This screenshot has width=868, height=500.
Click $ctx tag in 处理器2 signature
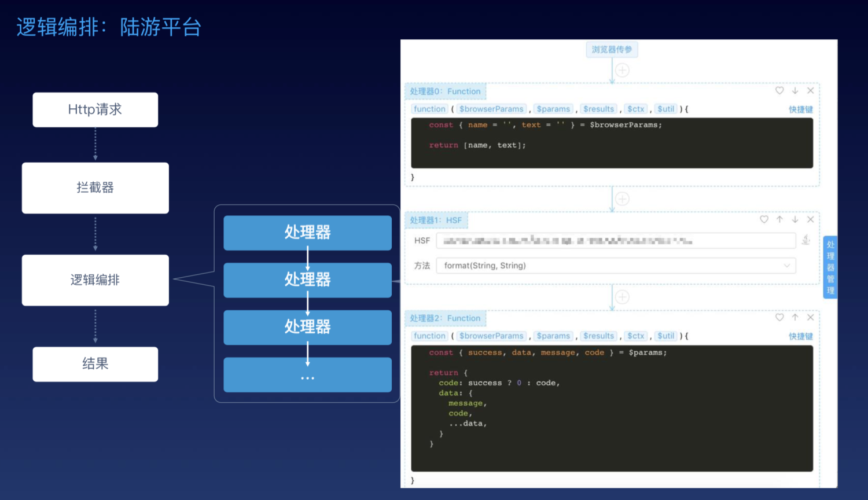pos(635,336)
